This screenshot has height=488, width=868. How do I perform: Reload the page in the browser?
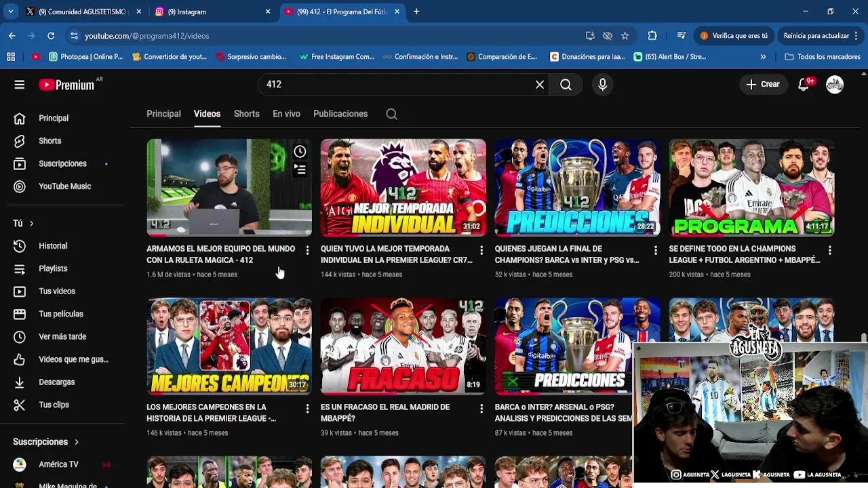51,35
